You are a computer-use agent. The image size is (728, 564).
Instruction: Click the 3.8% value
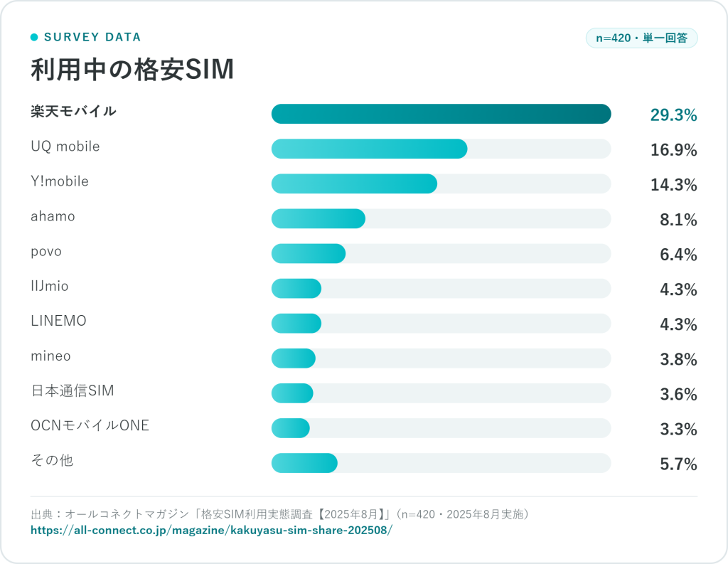(678, 359)
